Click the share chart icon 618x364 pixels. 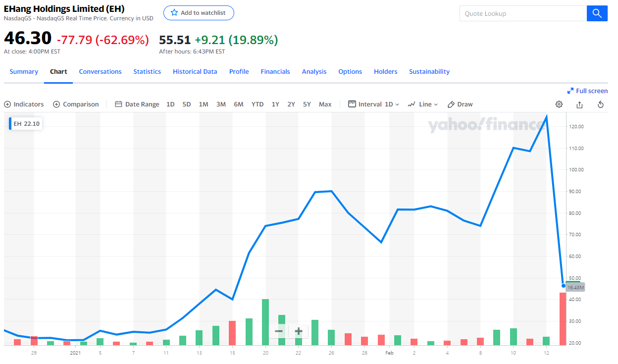pyautogui.click(x=579, y=104)
